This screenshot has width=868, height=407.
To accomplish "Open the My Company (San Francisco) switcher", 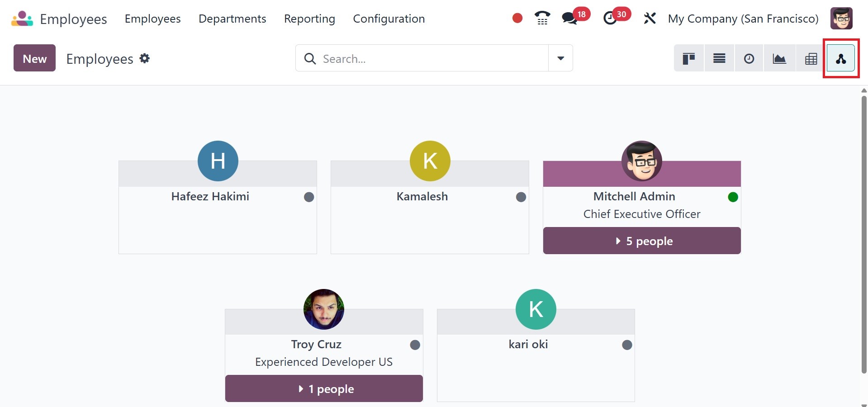I will click(743, 19).
